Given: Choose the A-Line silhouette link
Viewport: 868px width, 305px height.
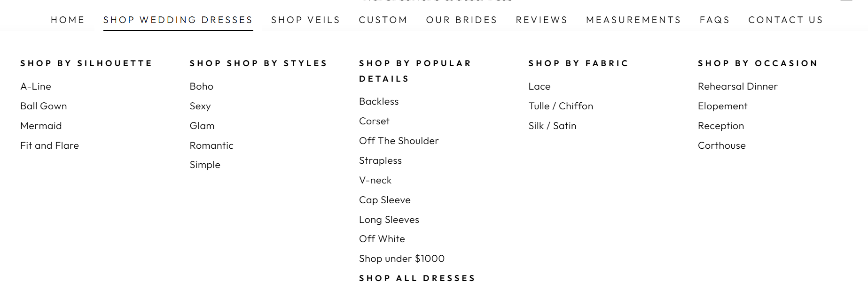Looking at the screenshot, I should 36,86.
